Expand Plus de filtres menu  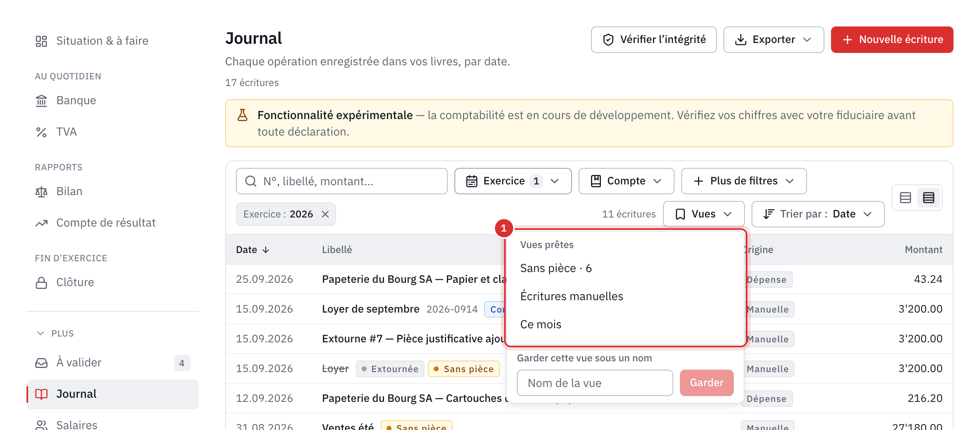[x=744, y=181]
